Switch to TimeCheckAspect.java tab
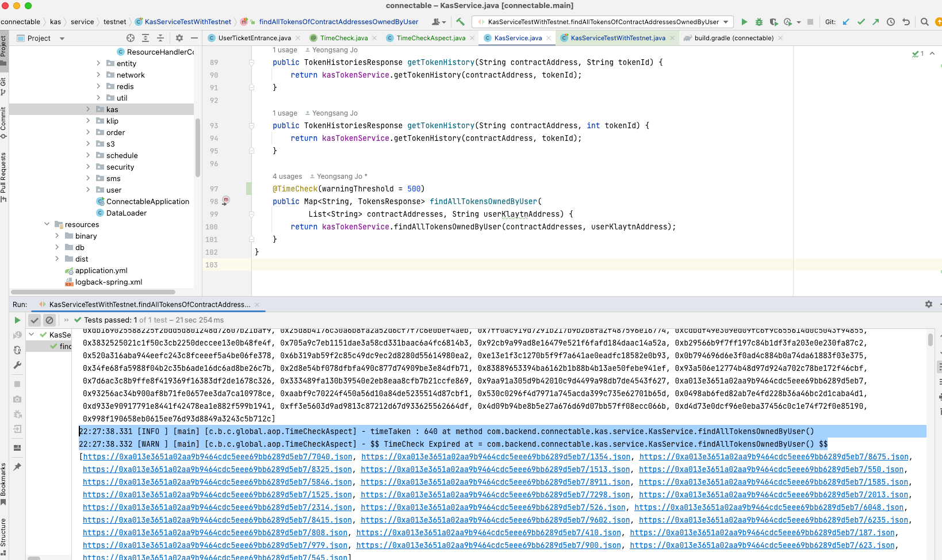 point(430,38)
